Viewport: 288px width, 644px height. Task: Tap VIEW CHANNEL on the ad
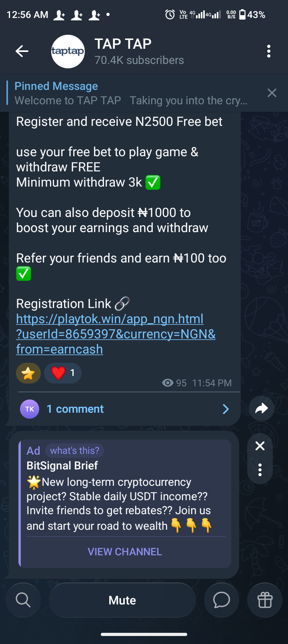[125, 552]
